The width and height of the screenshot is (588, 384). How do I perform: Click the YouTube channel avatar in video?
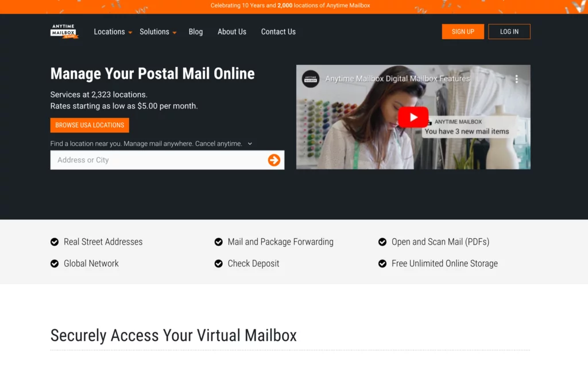(x=311, y=79)
